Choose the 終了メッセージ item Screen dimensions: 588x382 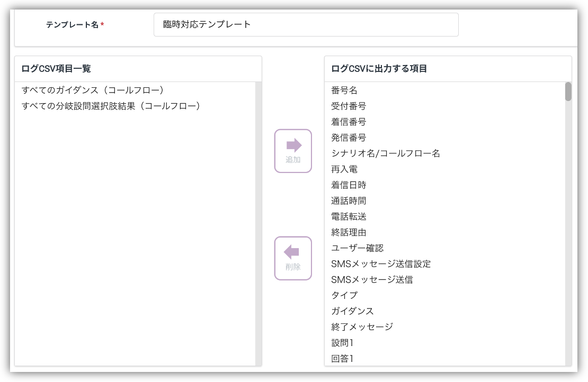tap(362, 326)
